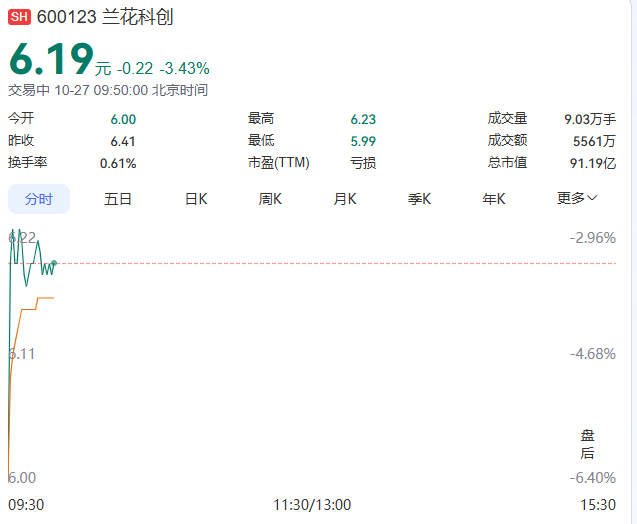637x524 pixels.
Task: Click the stock name 600123 兰花科创
Action: [x=105, y=17]
